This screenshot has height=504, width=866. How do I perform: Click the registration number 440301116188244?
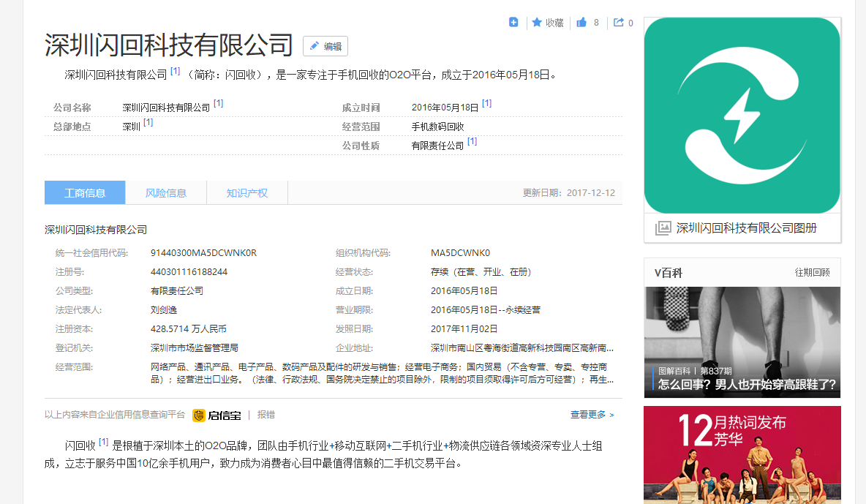189,272
